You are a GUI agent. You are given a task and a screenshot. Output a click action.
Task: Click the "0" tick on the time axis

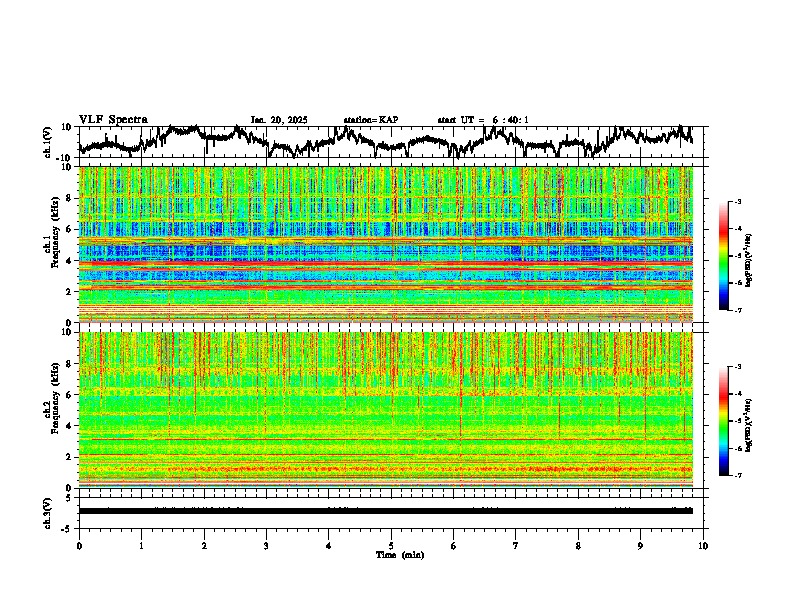(x=79, y=546)
